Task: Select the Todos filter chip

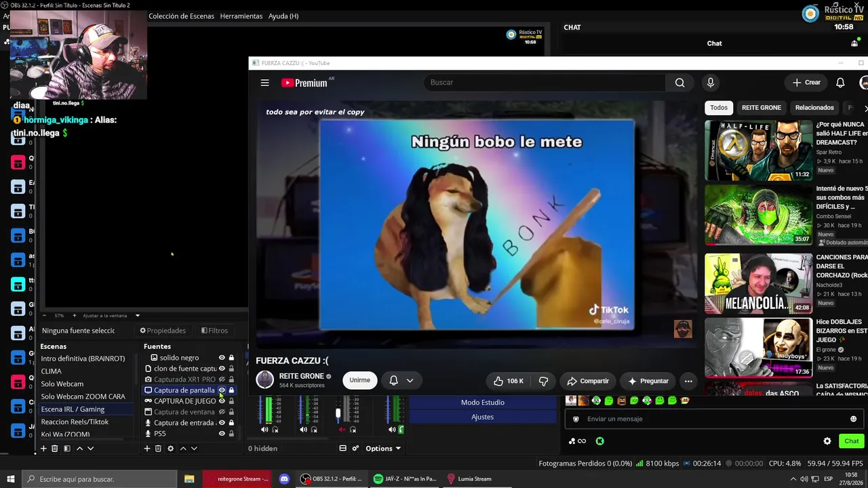Action: pos(719,108)
